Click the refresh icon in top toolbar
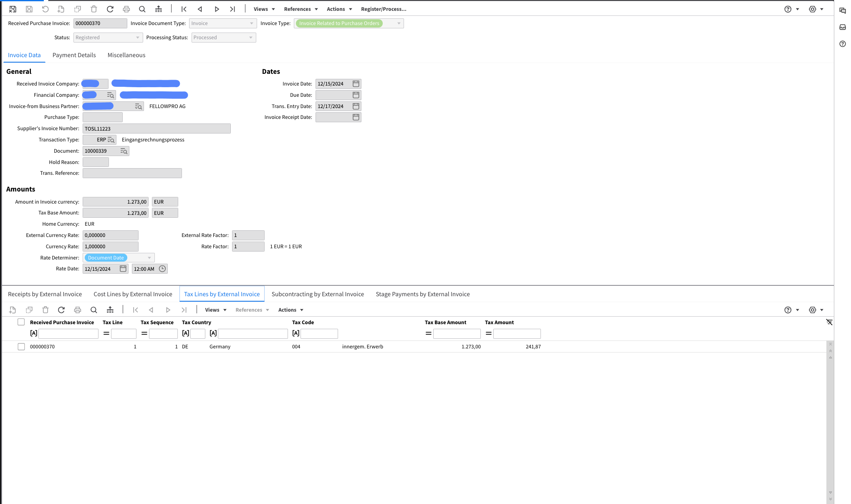Screen dimensions: 851x504 click(110, 9)
